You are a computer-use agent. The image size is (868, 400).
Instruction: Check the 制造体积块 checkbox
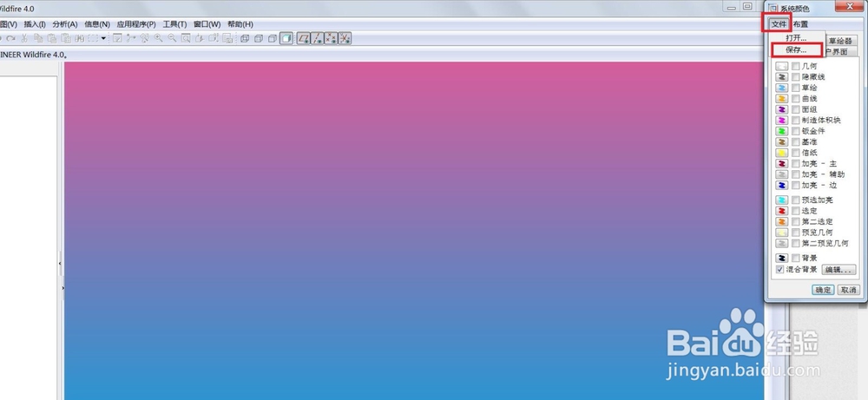(795, 120)
